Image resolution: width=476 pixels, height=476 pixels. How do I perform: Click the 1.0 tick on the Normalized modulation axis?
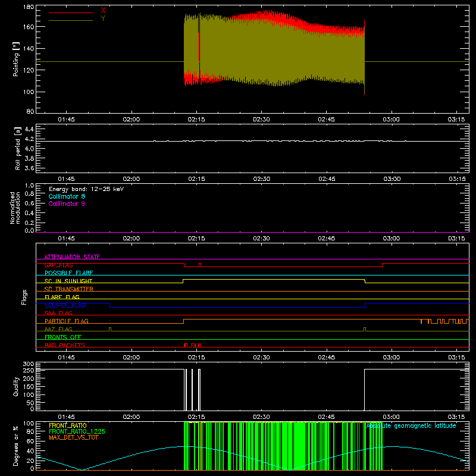pos(29,186)
